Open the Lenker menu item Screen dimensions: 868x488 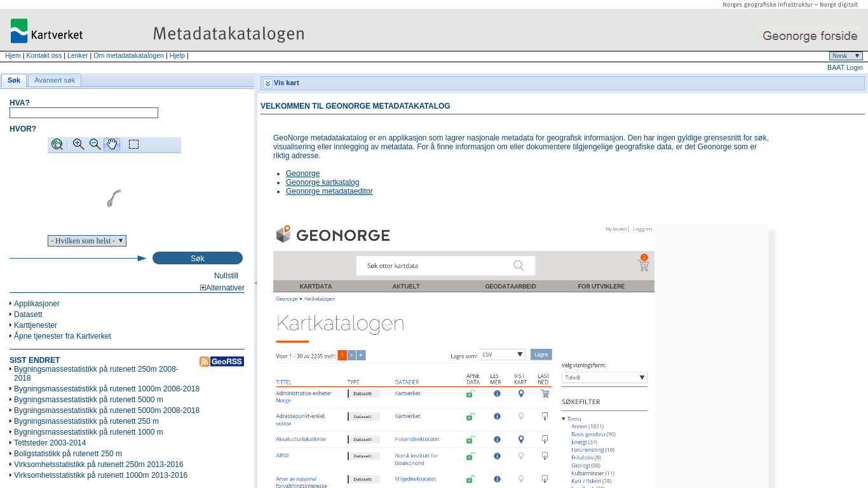tap(78, 55)
